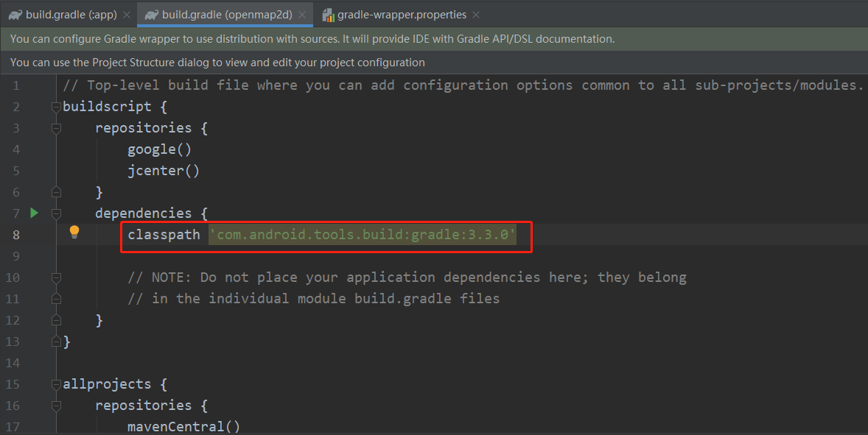This screenshot has height=435, width=868.
Task: Click the fold end marker on line 6
Action: 56,192
